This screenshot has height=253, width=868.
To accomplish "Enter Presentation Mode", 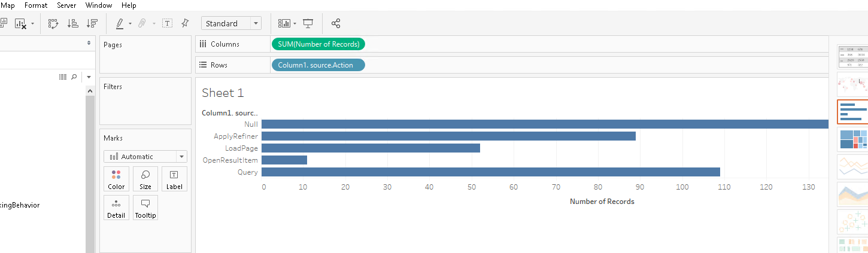I will (308, 23).
